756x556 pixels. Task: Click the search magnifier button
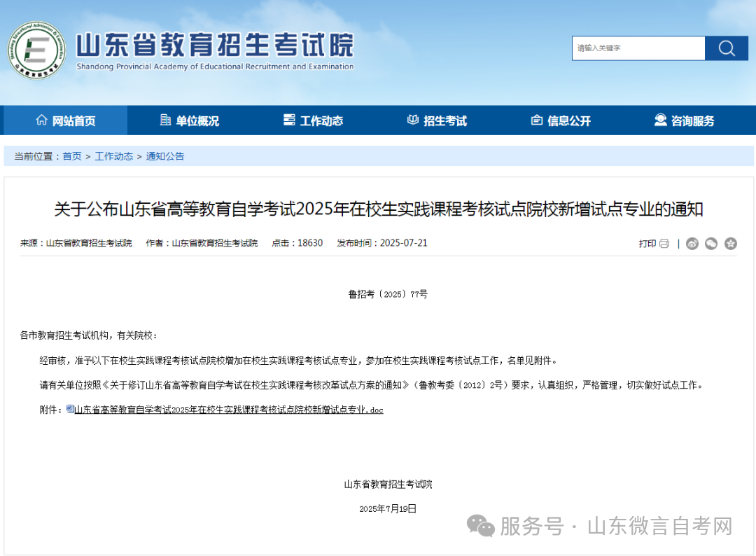pos(727,48)
